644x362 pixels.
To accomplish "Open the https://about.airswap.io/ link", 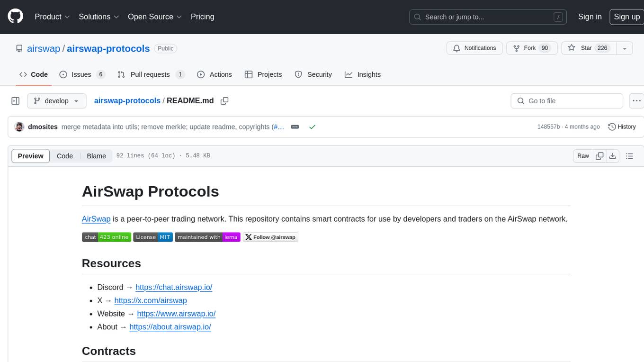I will (x=170, y=327).
